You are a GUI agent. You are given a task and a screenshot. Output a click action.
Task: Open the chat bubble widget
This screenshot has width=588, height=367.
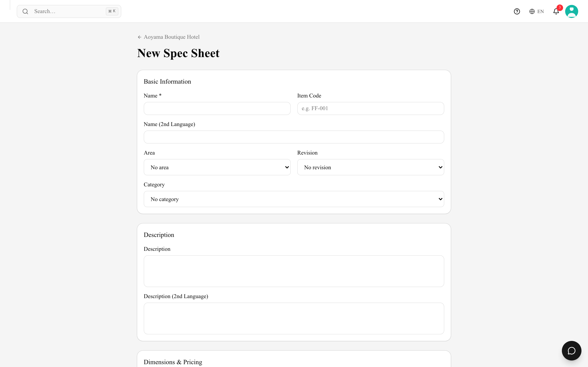[x=571, y=350]
